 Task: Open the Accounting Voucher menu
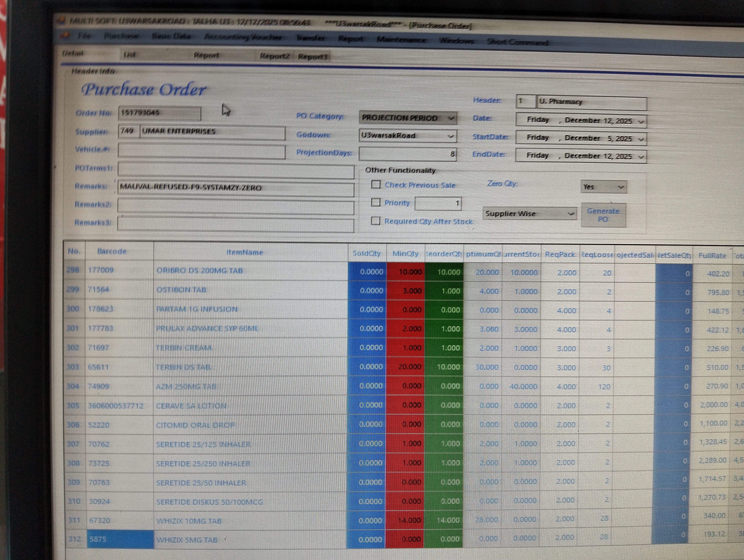click(243, 37)
